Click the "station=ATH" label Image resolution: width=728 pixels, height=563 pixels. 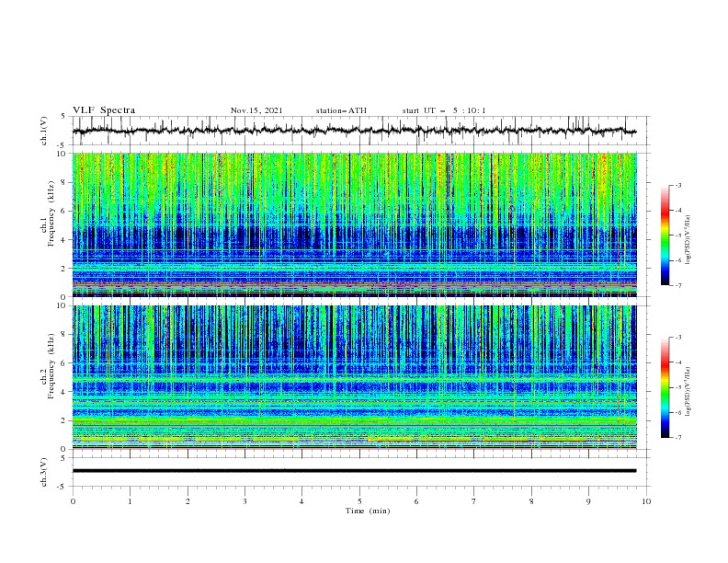(x=341, y=110)
